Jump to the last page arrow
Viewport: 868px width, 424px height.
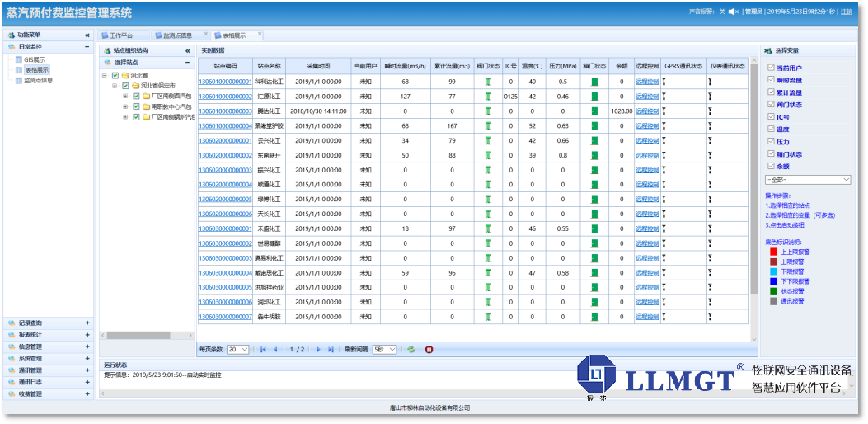[331, 350]
